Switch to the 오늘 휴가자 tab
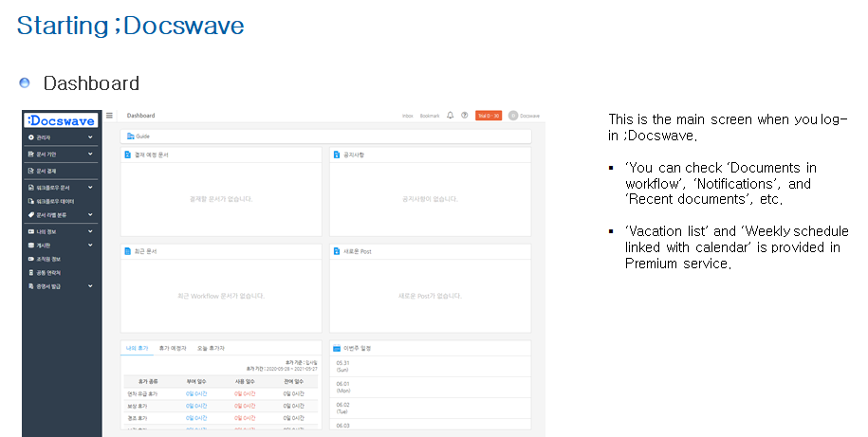Viewport: 868px width, 437px height. coord(211,348)
